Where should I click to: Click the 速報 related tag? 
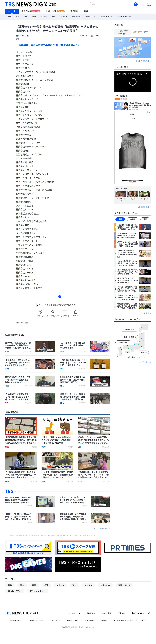click(x=26, y=323)
